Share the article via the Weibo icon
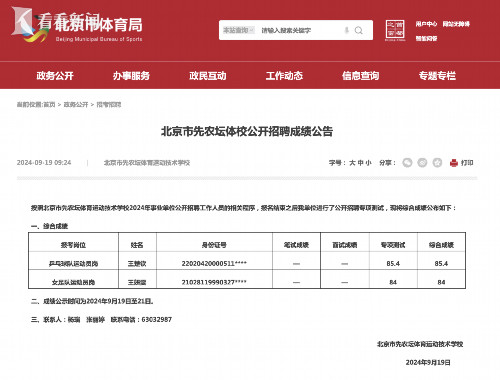The image size is (500, 380). 422,163
